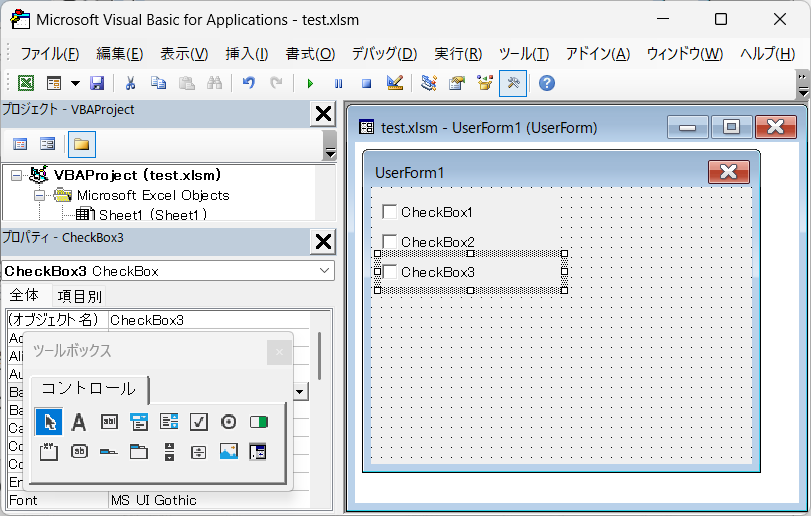Viewport: 811px width, 516px height.
Task: Open Help with the question mark icon
Action: pyautogui.click(x=547, y=83)
